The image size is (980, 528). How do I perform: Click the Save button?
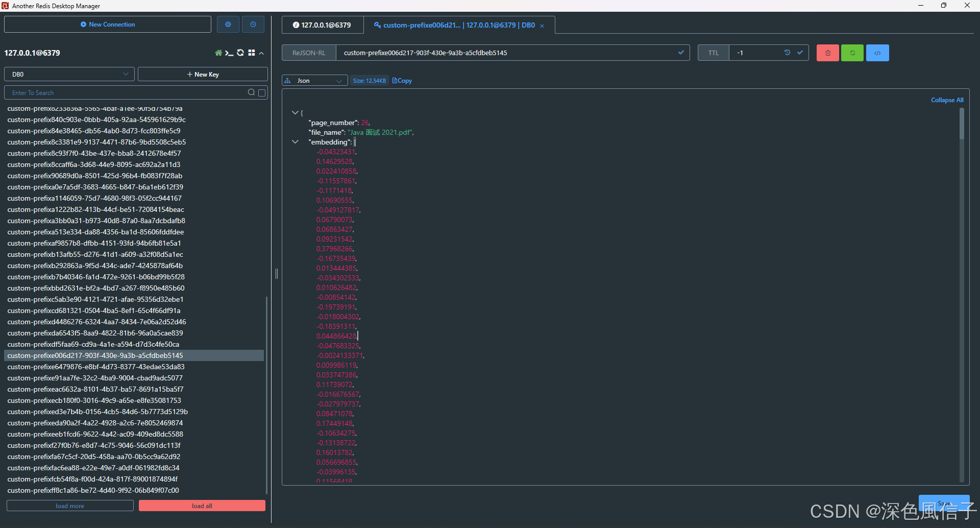coord(944,503)
